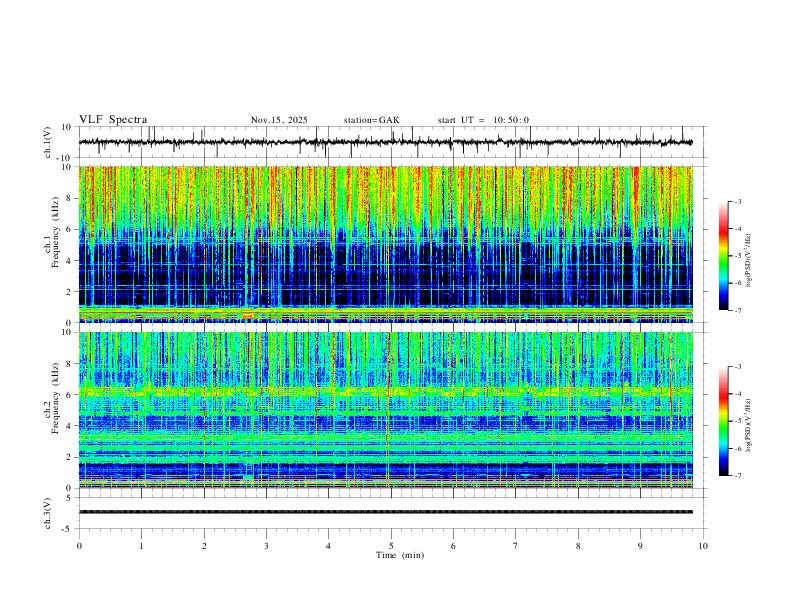Click the 'station=GAK' label
This screenshot has height=612, width=792.
(372, 120)
